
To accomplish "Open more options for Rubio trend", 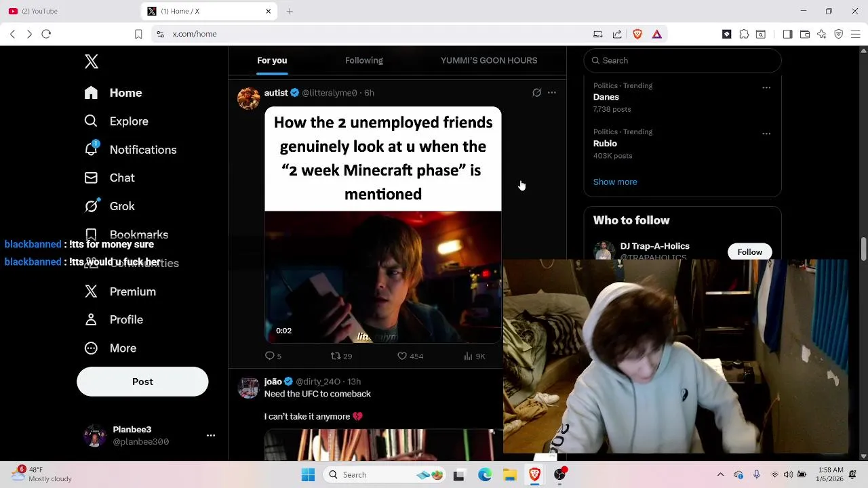I will (766, 134).
